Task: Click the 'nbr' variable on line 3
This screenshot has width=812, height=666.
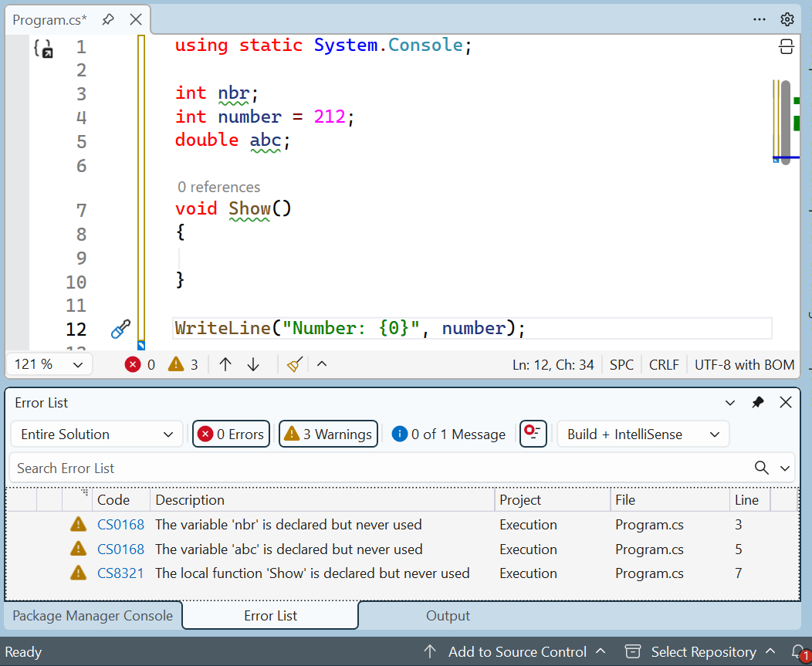Action: pos(233,93)
